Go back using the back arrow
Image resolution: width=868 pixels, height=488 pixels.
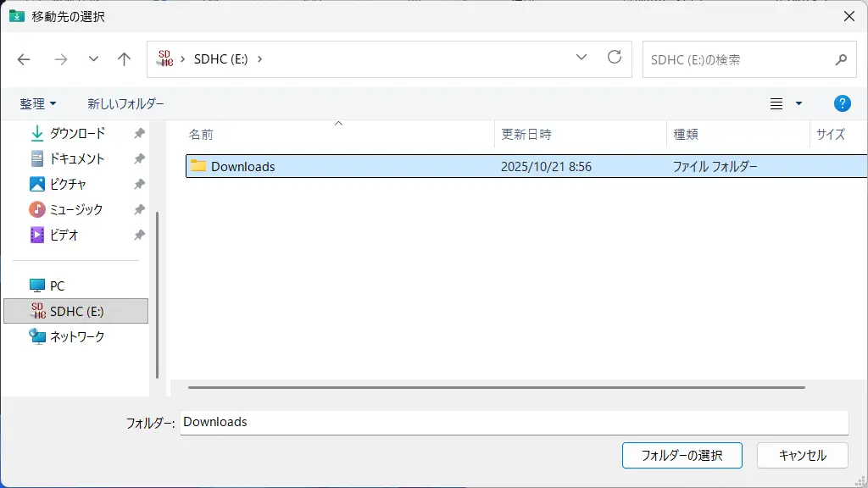(x=24, y=59)
